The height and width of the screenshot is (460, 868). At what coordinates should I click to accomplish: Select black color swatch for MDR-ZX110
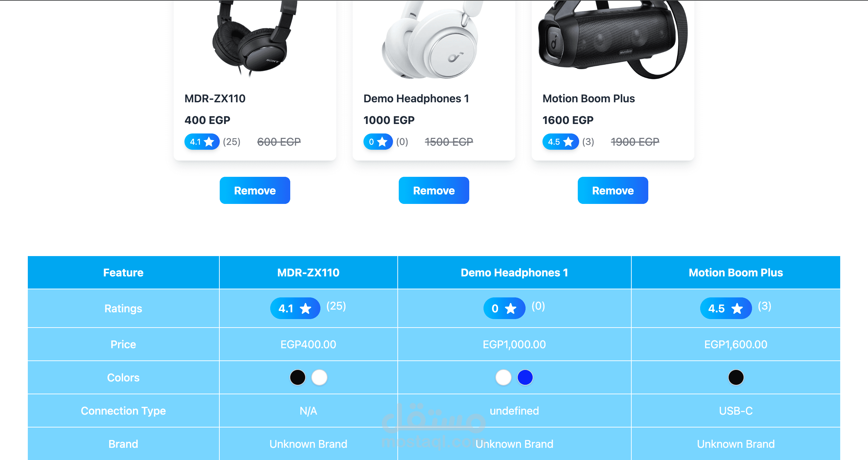tap(298, 377)
